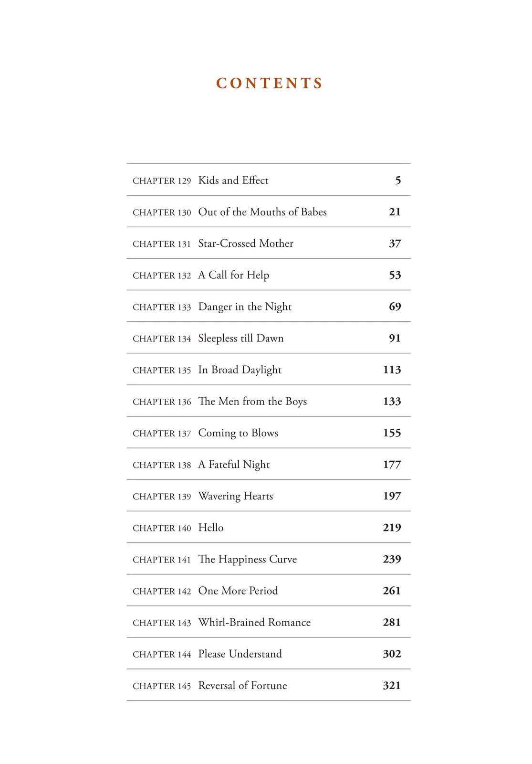This screenshot has height=764, width=532.
Task: Open Chapter 142 One More Period
Action: [269, 590]
